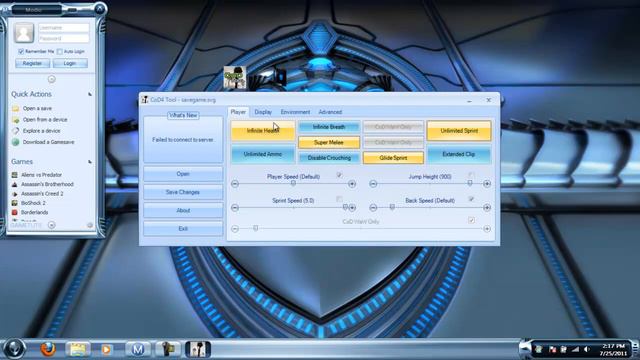Toggle the Back Speed default checkbox

[x=471, y=199]
